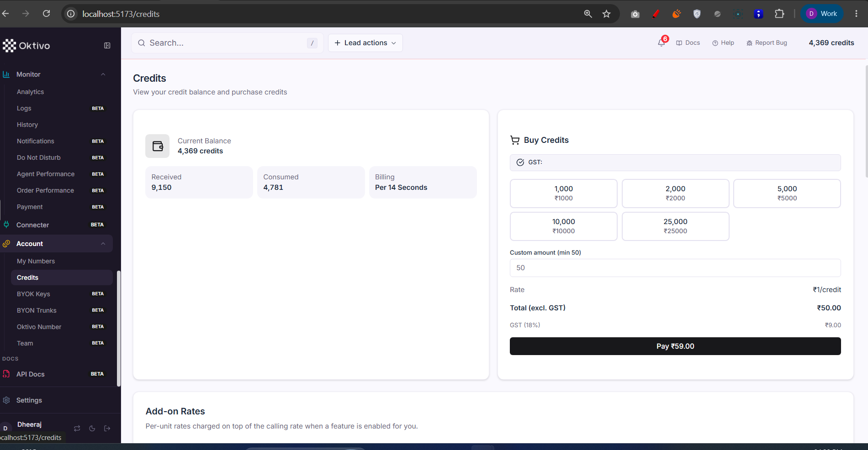Click the switch account icon near Dheeraj
The height and width of the screenshot is (450, 868).
tap(77, 428)
